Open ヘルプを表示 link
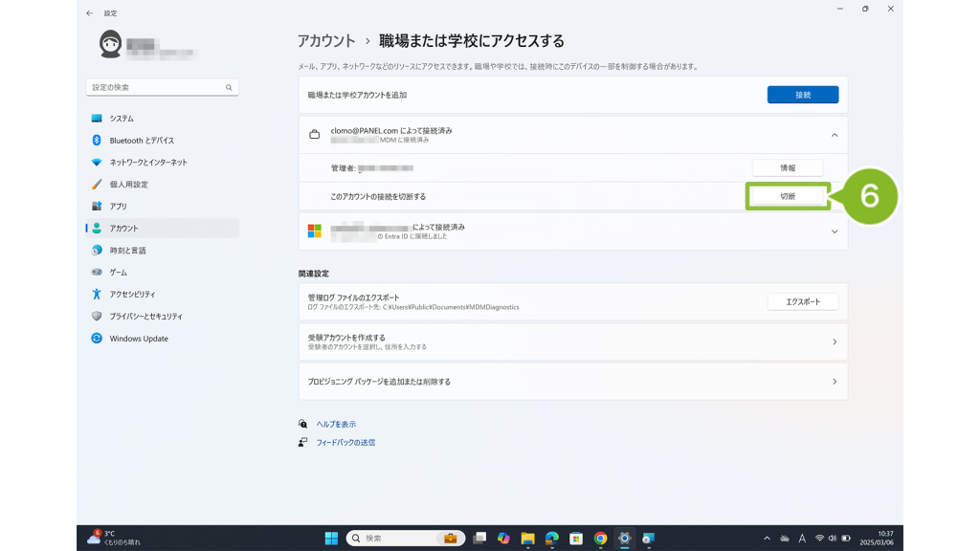Viewport: 980px width, 551px height. point(336,424)
